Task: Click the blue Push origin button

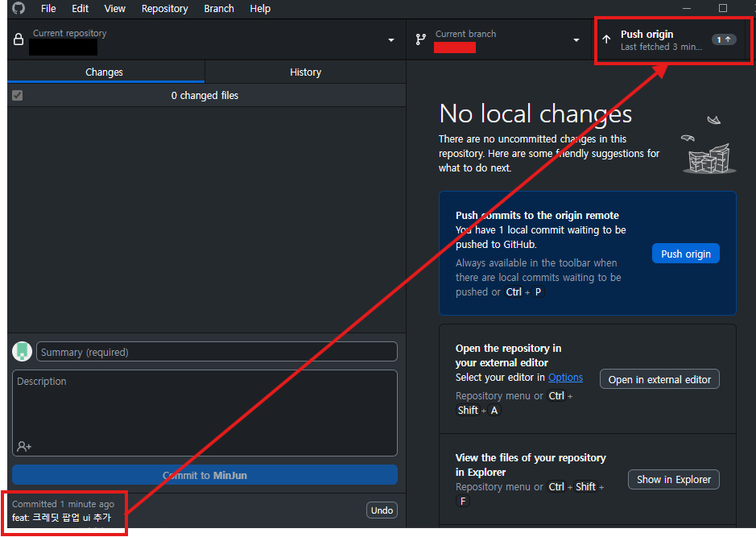Action: (686, 254)
